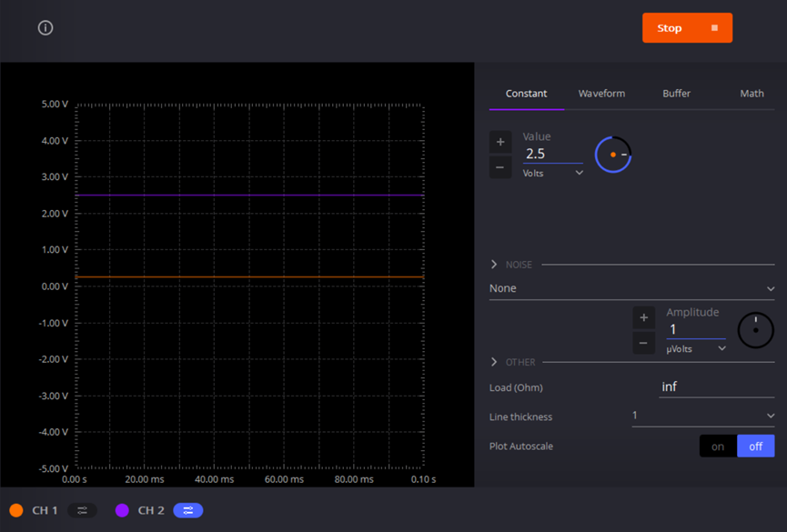Click the -5.00 V axis label
787x532 pixels.
tap(53, 468)
